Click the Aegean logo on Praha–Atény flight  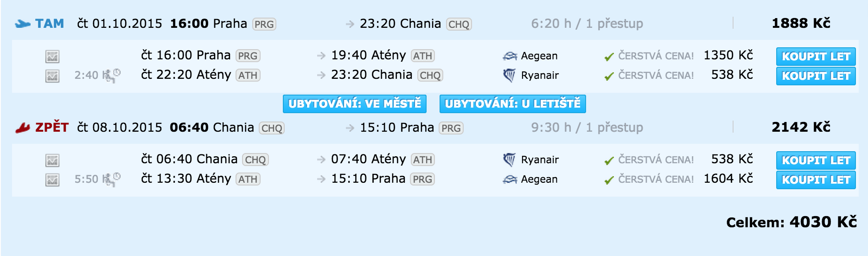(x=510, y=56)
